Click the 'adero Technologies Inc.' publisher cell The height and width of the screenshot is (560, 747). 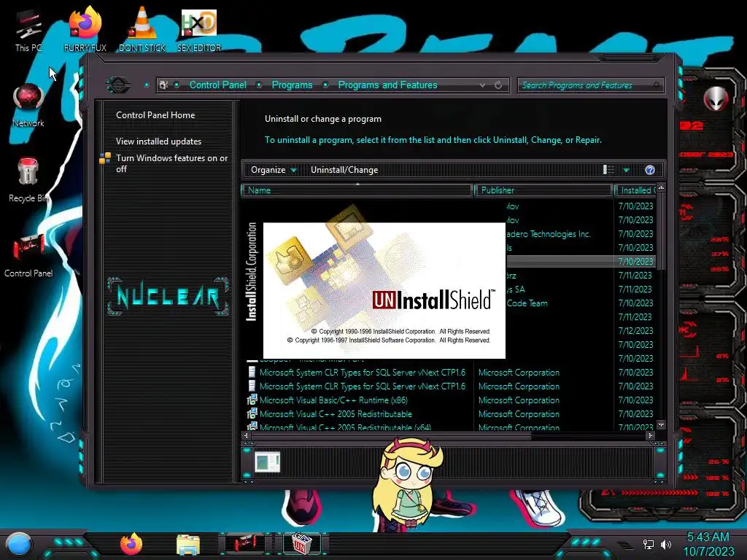coord(549,234)
